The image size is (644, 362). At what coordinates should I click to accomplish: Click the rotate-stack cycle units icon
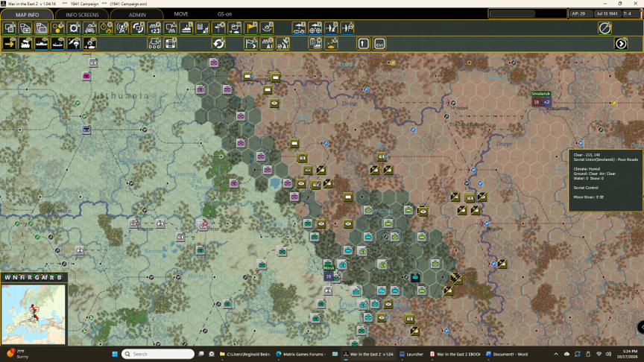point(139,28)
